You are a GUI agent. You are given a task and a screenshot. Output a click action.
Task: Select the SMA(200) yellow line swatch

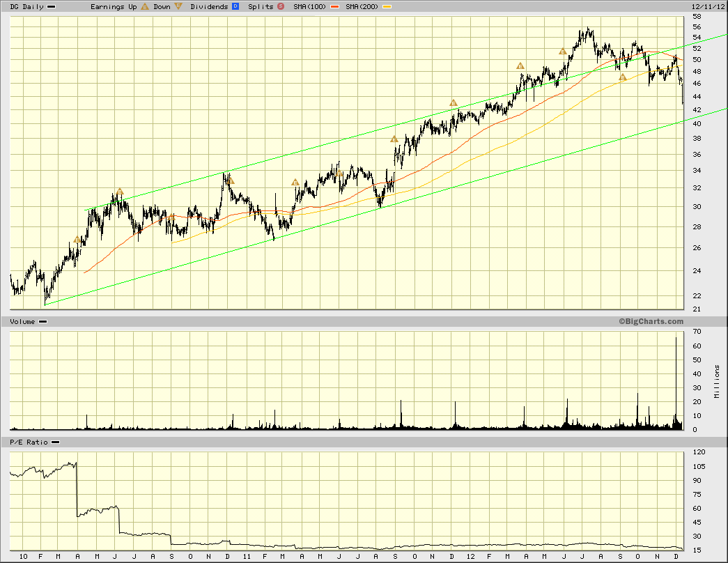coord(387,7)
